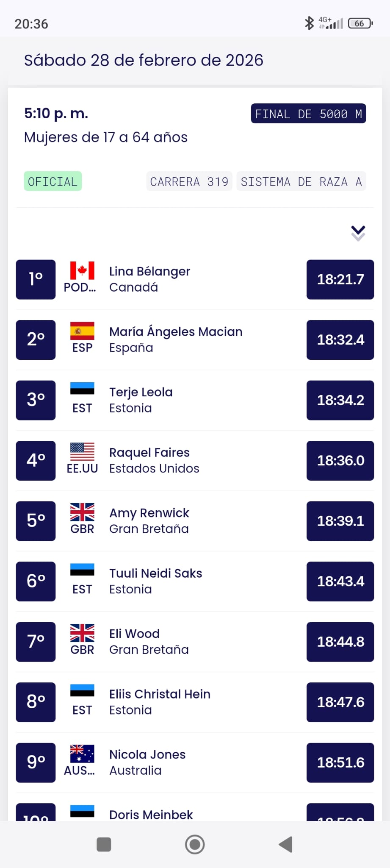
Task: Tap the Australia flag icon
Action: [82, 754]
